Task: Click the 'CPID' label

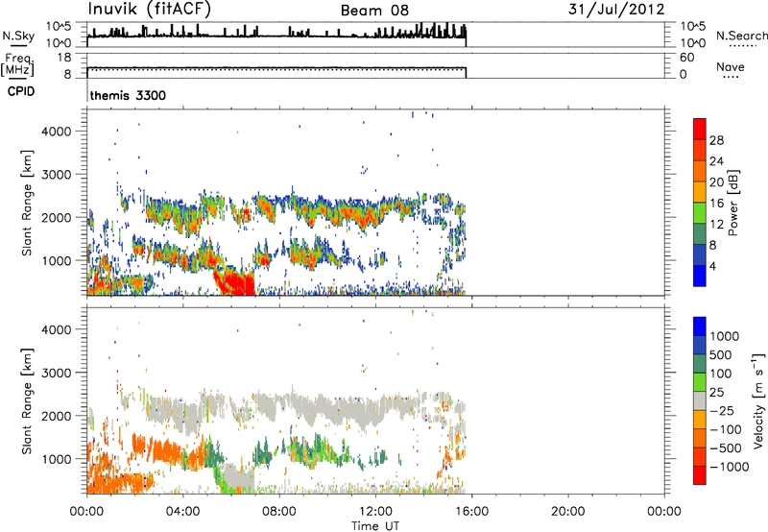Action: pos(21,91)
